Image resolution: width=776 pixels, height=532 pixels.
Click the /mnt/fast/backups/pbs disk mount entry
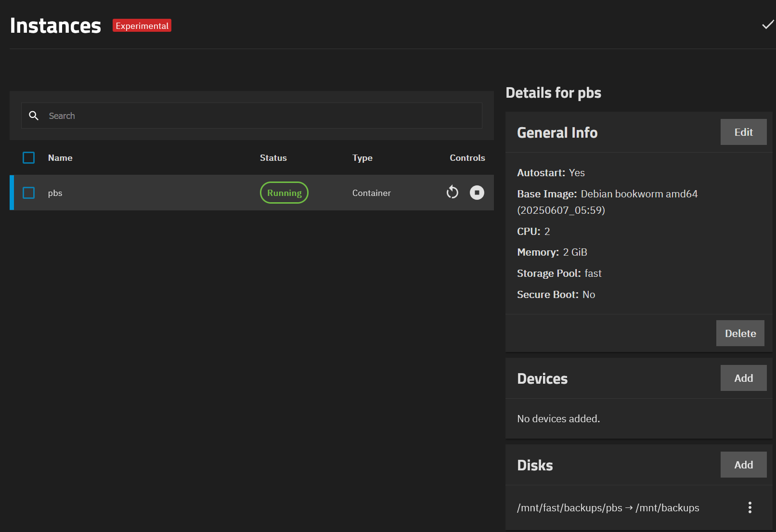pyautogui.click(x=608, y=508)
